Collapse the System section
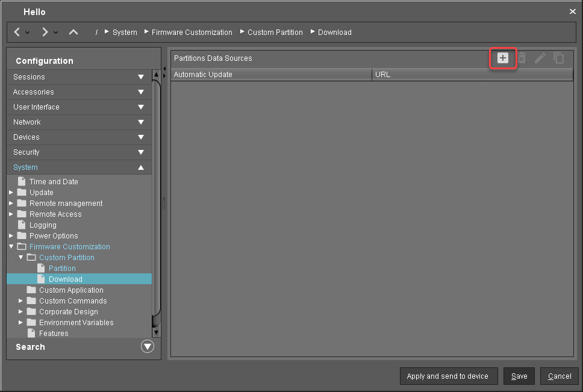Viewport: 583px width, 392px height. point(141,167)
